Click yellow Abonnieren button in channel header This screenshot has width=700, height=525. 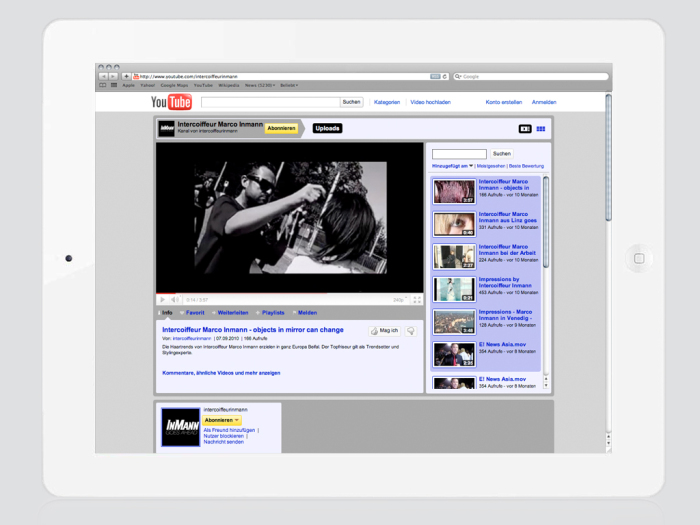pos(281,128)
